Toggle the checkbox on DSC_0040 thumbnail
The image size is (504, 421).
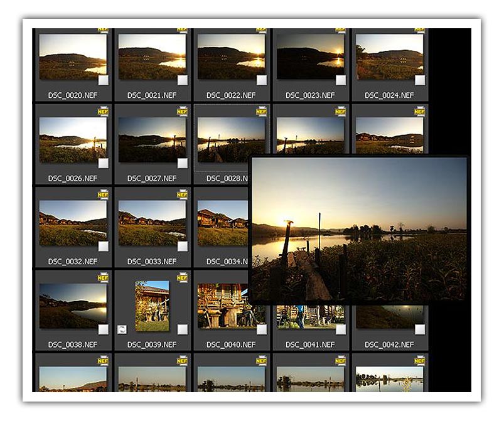[261, 329]
